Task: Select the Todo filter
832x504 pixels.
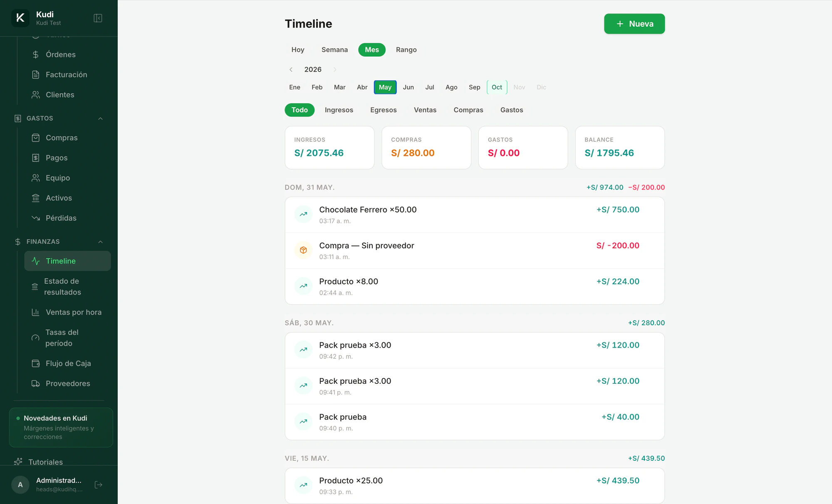Action: click(x=300, y=110)
